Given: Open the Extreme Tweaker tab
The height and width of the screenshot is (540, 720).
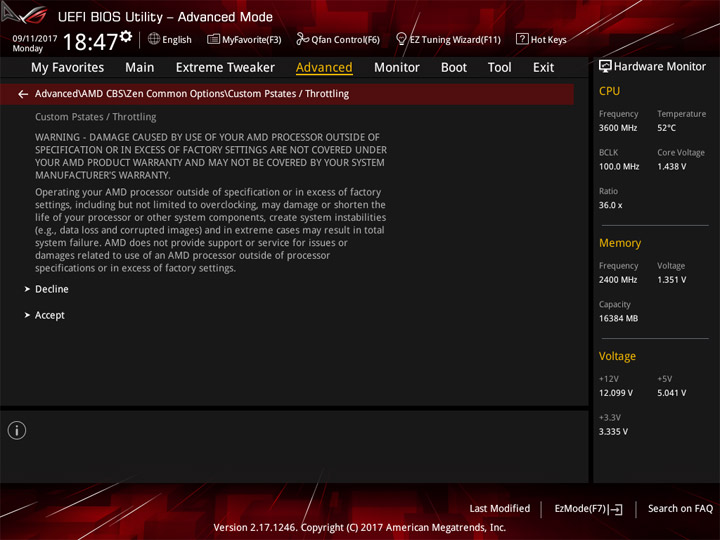Looking at the screenshot, I should (x=225, y=68).
